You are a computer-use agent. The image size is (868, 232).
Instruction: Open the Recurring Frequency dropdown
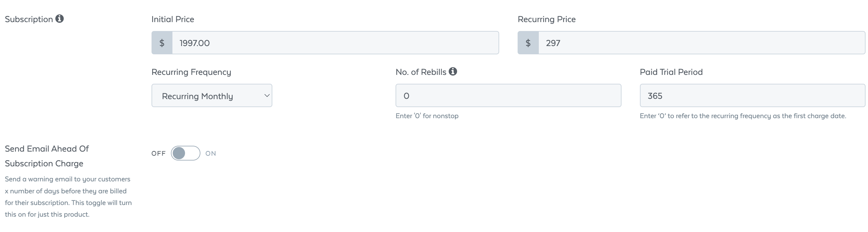click(x=211, y=95)
